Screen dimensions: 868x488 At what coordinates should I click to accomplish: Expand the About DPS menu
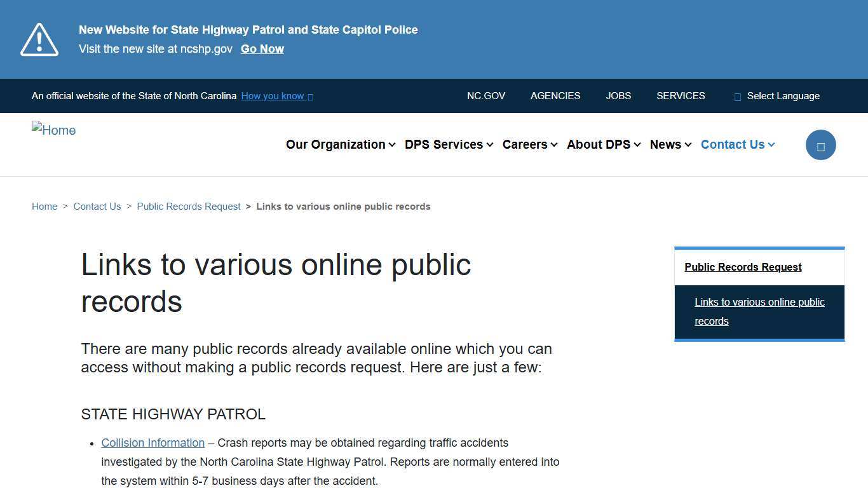603,144
